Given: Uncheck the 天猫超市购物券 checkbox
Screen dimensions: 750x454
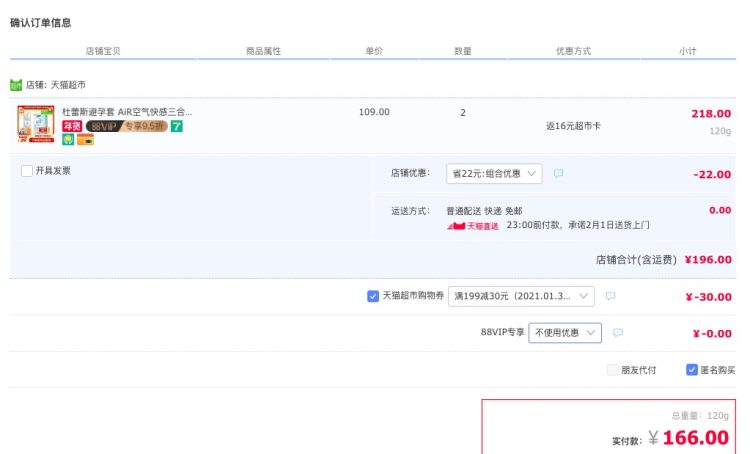Looking at the screenshot, I should coord(373,296).
